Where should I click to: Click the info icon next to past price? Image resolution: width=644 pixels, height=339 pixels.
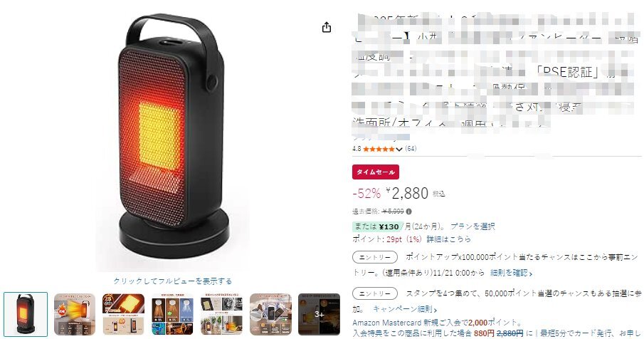(x=408, y=212)
